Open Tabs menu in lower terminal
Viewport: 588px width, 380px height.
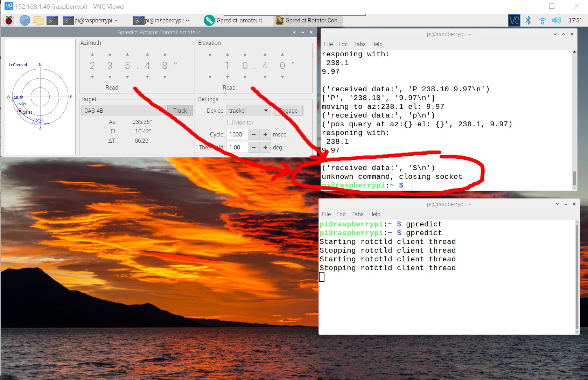[x=357, y=214]
